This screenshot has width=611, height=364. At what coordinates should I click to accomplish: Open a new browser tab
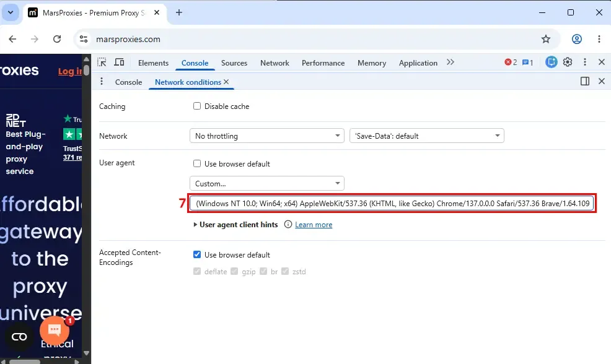tap(179, 12)
